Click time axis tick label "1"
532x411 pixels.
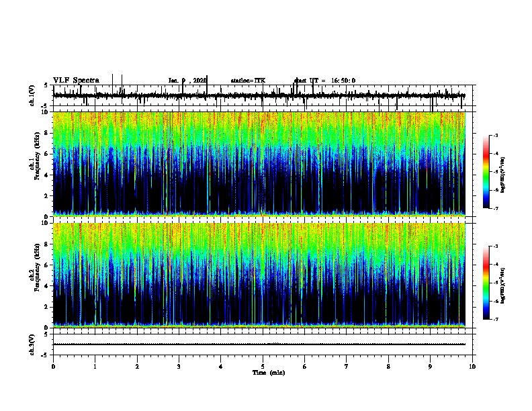click(x=95, y=367)
